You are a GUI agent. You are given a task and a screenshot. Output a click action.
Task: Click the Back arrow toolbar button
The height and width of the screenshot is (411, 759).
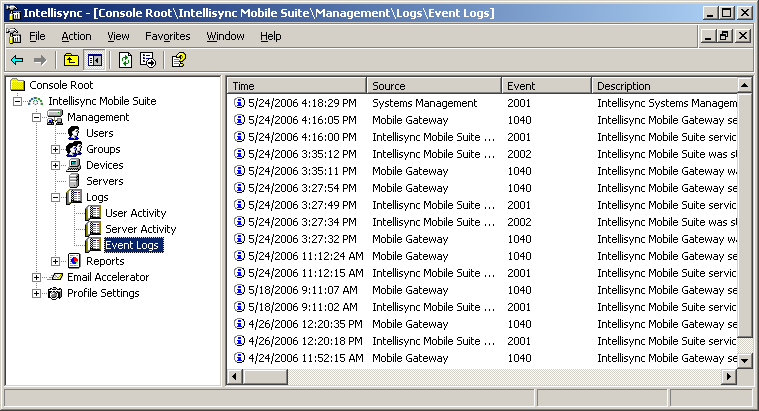click(x=17, y=60)
